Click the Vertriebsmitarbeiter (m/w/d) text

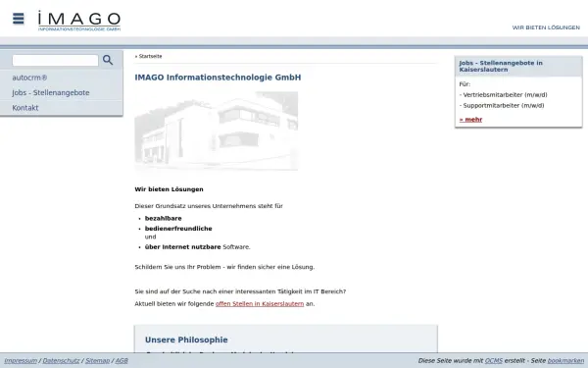(505, 95)
